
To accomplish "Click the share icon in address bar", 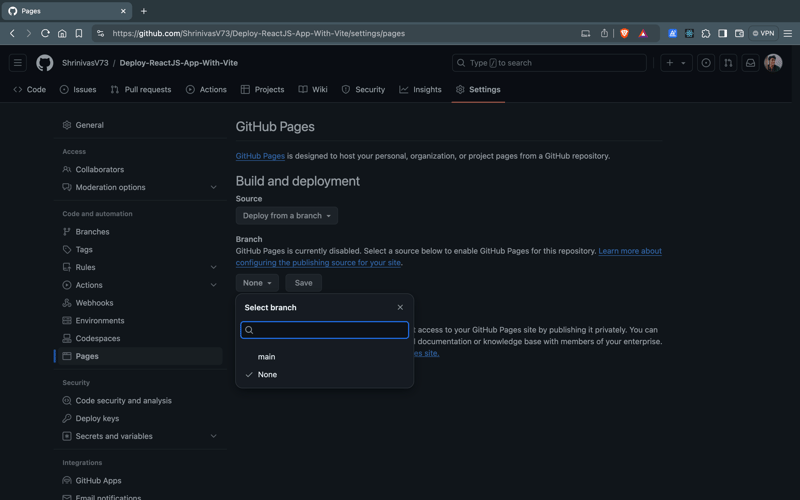I will coord(604,33).
